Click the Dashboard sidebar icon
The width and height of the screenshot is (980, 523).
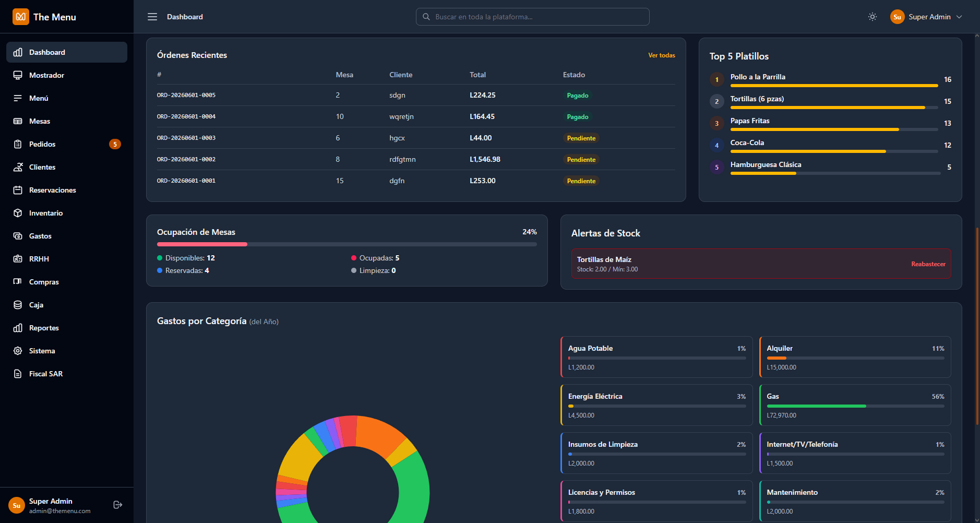(x=18, y=52)
